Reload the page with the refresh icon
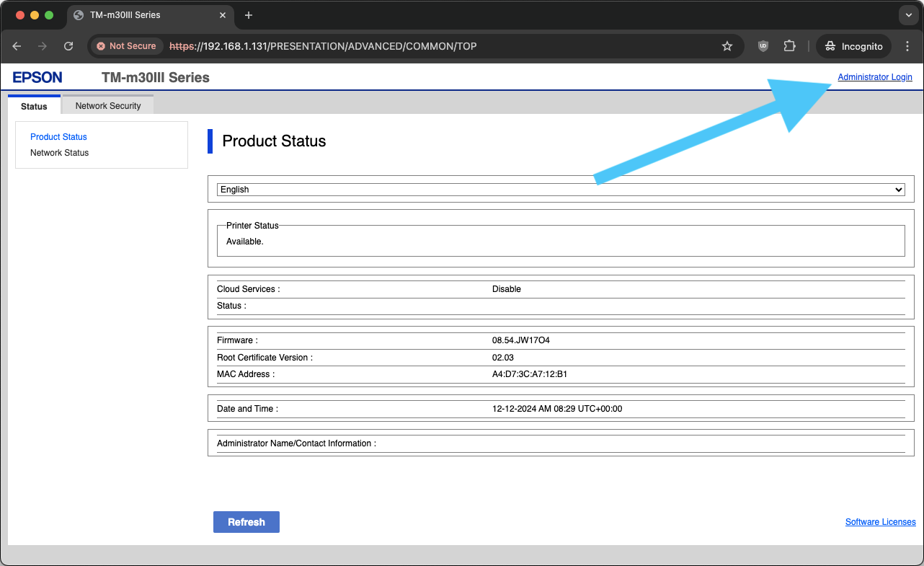The height and width of the screenshot is (566, 924). point(68,46)
